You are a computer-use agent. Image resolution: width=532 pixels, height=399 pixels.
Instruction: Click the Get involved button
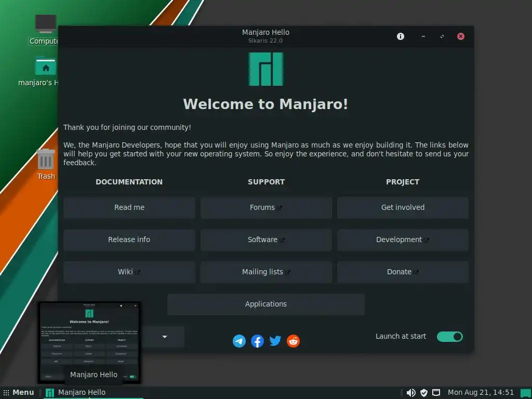[403, 207]
